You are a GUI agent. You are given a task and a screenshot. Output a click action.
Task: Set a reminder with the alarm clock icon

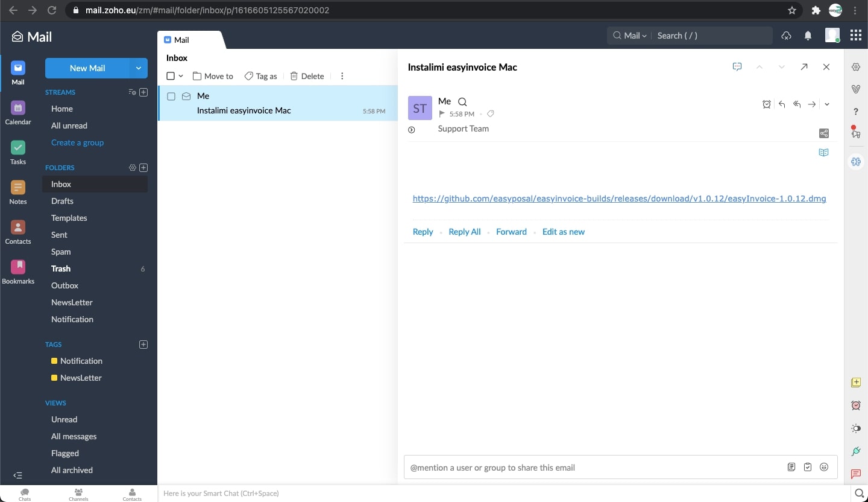767,104
